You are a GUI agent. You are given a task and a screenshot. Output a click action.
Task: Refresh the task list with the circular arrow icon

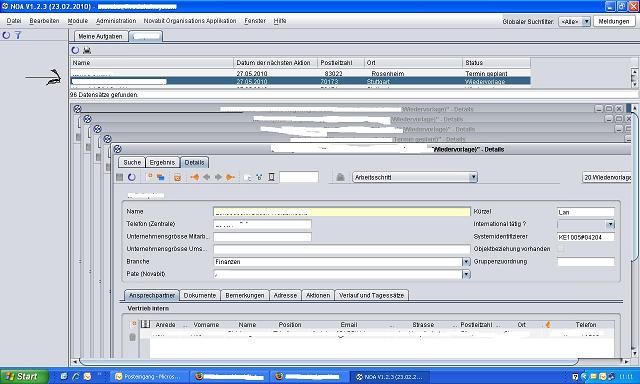[75, 50]
